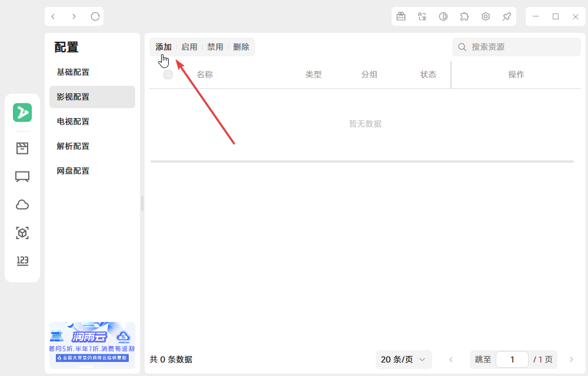Click the refresh icon near navigation arrows

pyautogui.click(x=95, y=16)
